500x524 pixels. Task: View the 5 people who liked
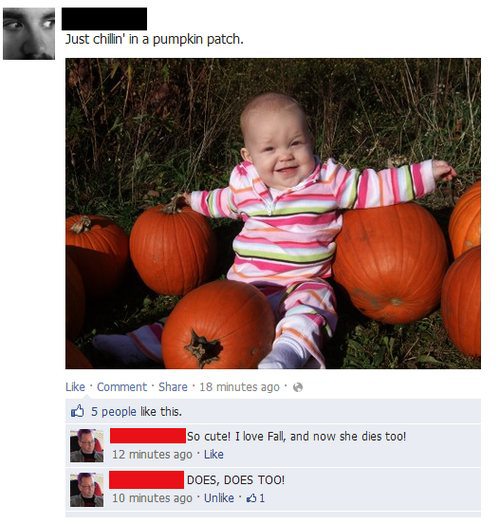tap(114, 411)
